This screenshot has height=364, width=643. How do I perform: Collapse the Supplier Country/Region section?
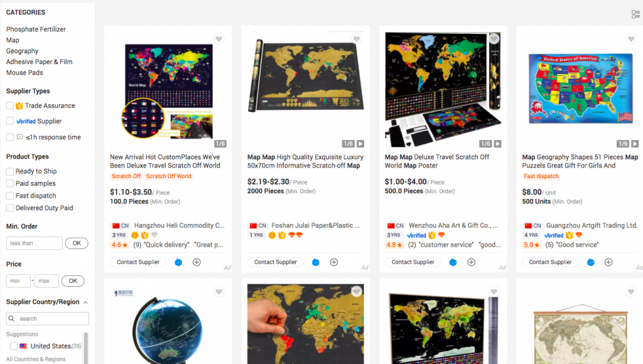pos(85,302)
